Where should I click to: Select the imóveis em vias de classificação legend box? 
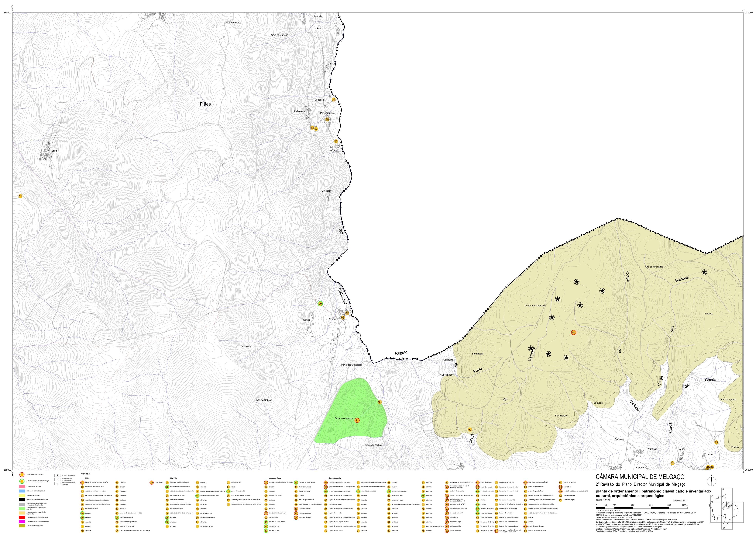58,480
